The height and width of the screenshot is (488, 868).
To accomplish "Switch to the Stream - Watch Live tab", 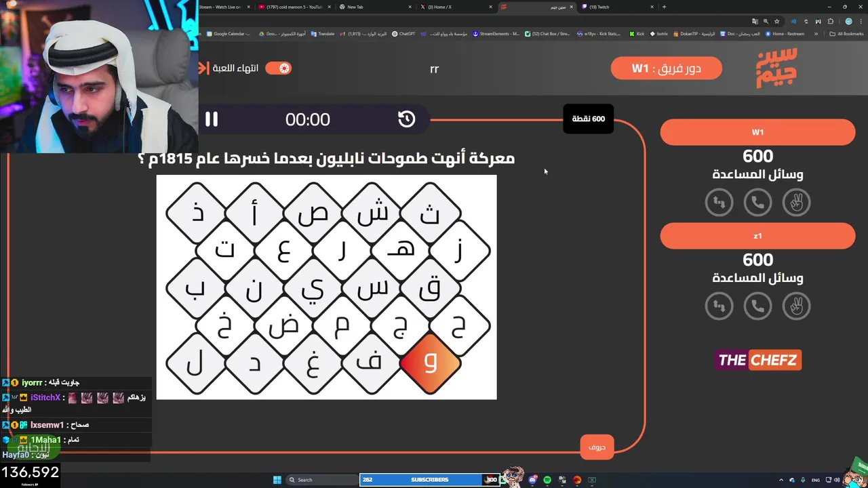I will point(224,7).
